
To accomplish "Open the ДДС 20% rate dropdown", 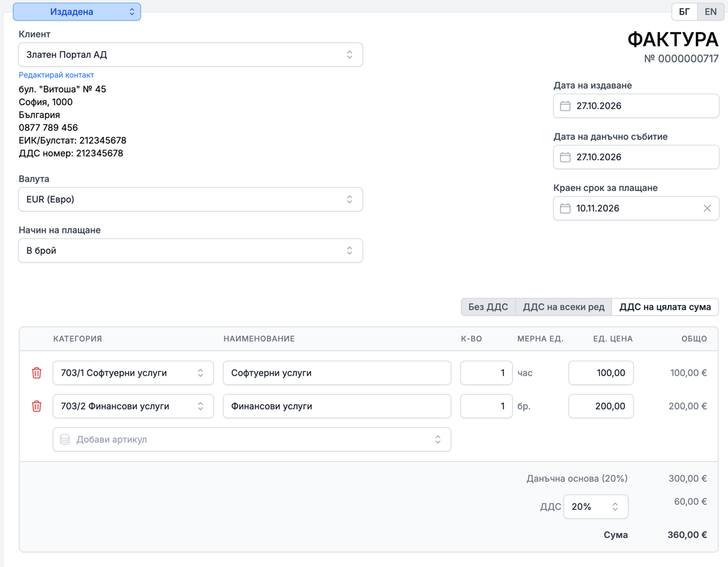I will [x=595, y=507].
